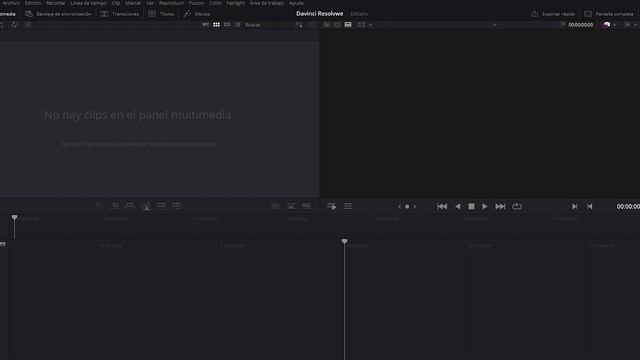Click the place on top edit icon
Image resolution: width=640 pixels, height=360 pixels.
tap(161, 206)
